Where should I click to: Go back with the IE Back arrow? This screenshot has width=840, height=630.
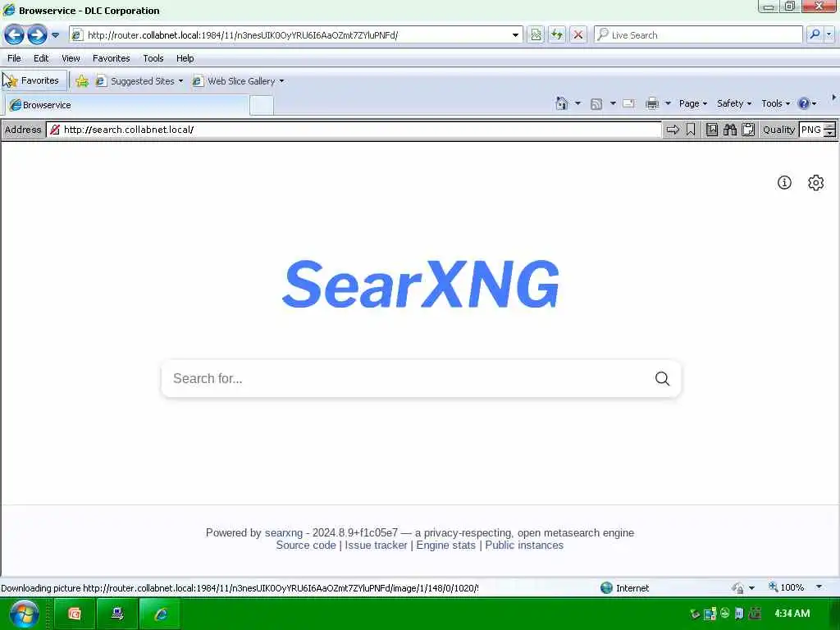tap(15, 34)
